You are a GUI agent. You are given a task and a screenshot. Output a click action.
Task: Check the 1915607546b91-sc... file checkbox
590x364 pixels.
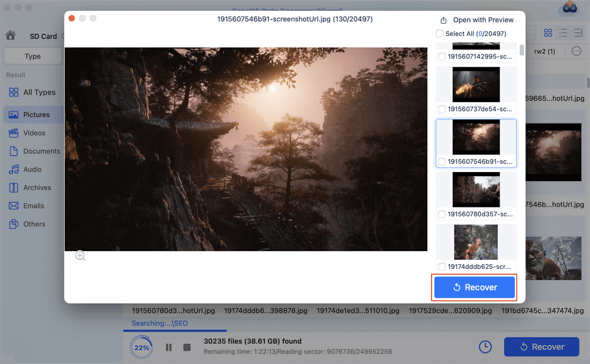442,162
